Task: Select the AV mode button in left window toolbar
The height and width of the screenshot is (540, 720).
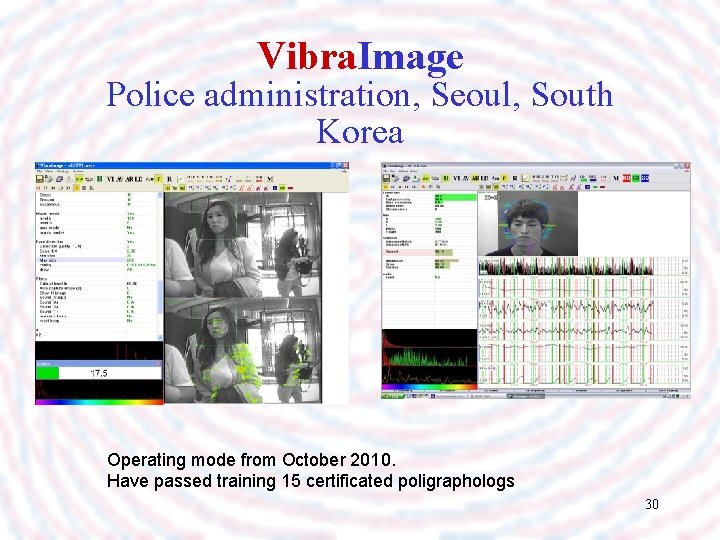Action: (x=119, y=179)
